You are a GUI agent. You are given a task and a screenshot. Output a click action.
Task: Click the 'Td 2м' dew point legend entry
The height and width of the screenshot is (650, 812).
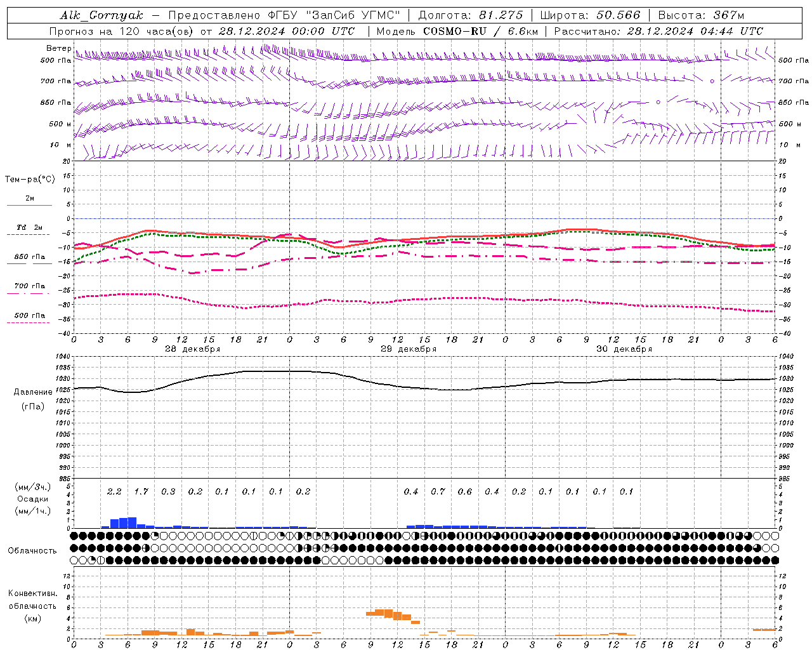click(x=30, y=227)
